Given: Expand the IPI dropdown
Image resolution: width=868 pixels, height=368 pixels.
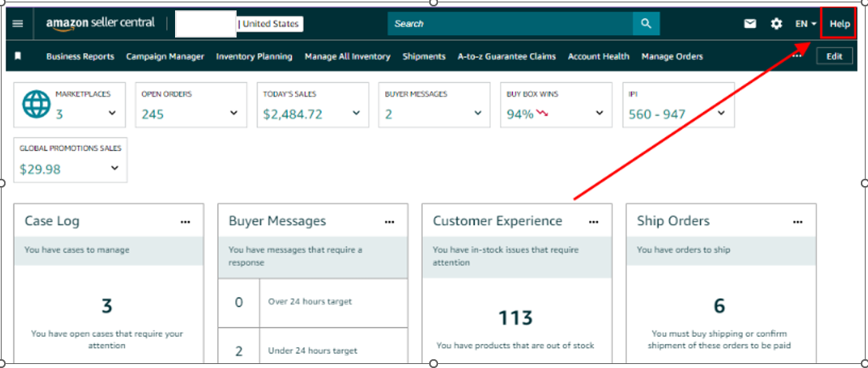Looking at the screenshot, I should pyautogui.click(x=721, y=113).
